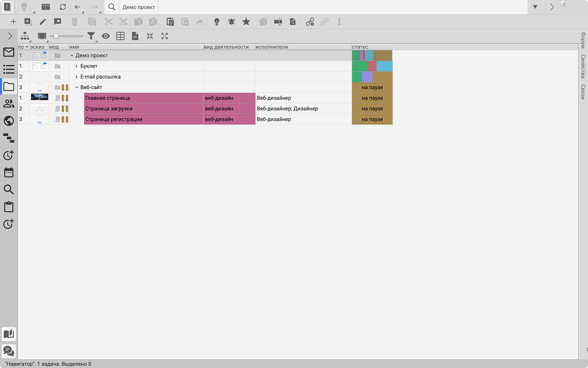Image resolution: width=588 pixels, height=368 pixels.
Task: Sort by the имя column header
Action: tap(136, 47)
